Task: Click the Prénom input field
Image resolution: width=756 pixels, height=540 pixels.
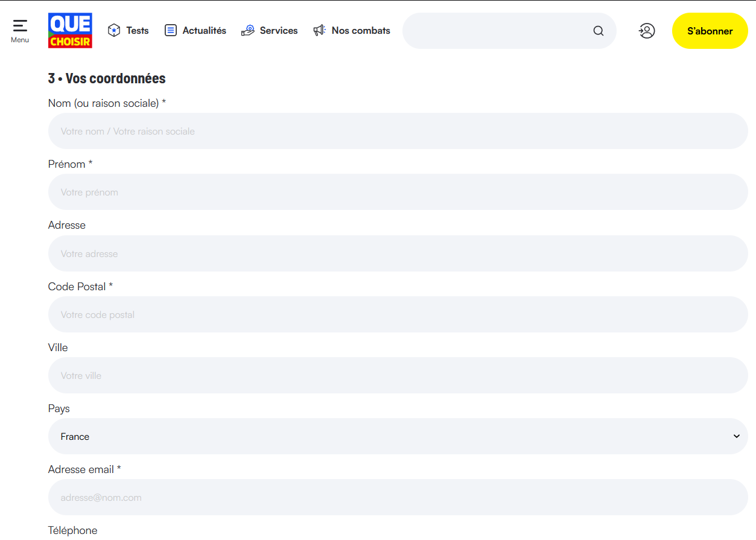Action: pyautogui.click(x=398, y=192)
